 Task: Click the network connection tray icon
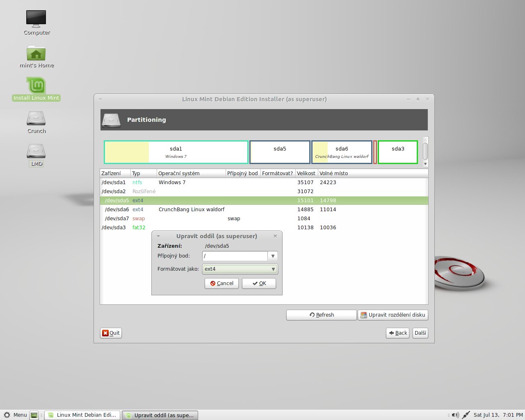click(466, 415)
